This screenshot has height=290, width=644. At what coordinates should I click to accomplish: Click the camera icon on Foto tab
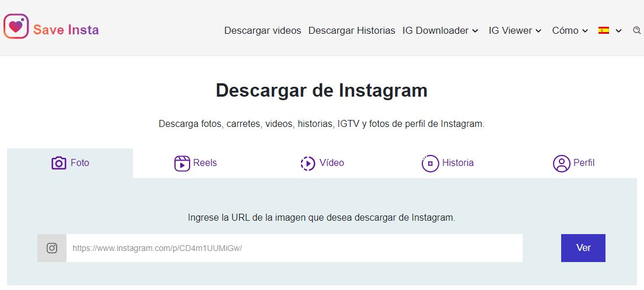pyautogui.click(x=59, y=163)
